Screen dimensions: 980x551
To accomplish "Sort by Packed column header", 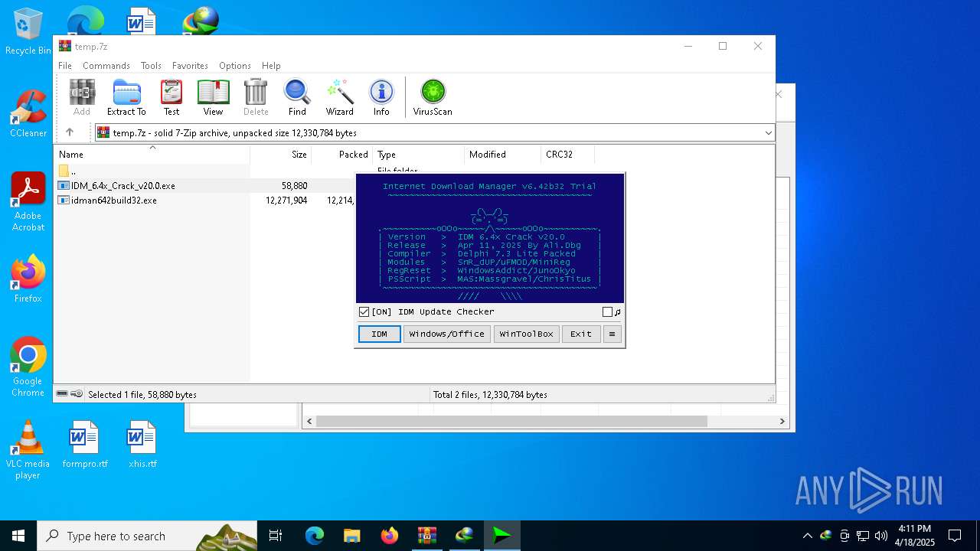I will [341, 155].
